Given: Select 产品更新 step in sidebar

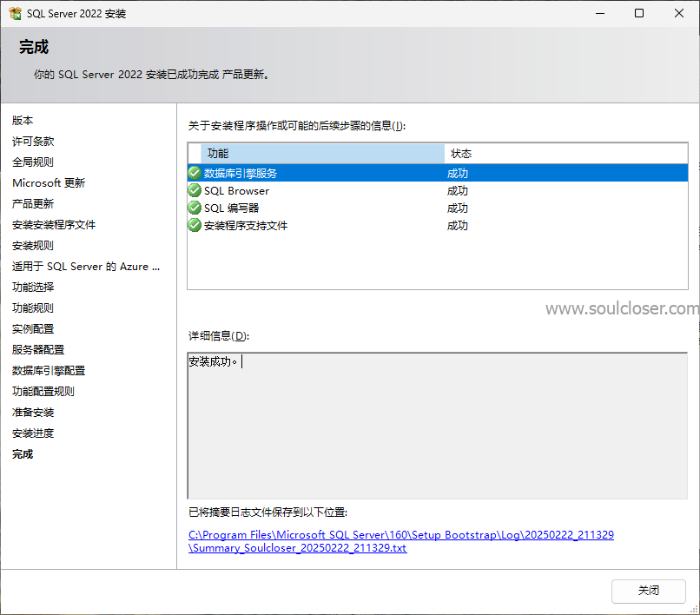Looking at the screenshot, I should click(x=33, y=204).
